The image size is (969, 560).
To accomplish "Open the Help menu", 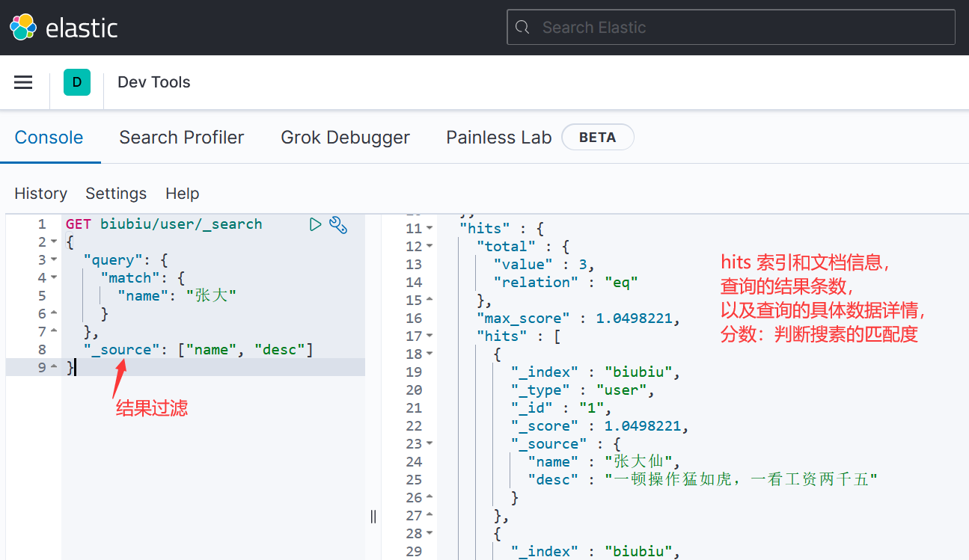I will point(183,194).
